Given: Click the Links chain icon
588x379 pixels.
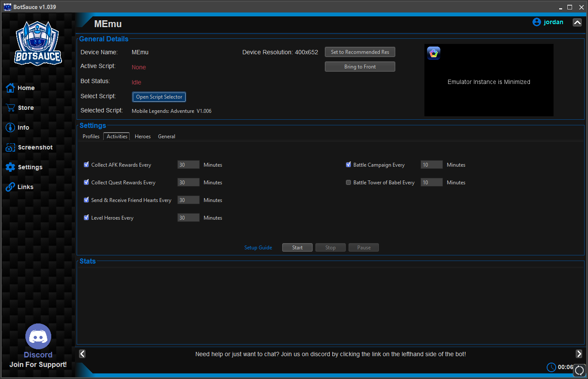Looking at the screenshot, I should click(10, 187).
